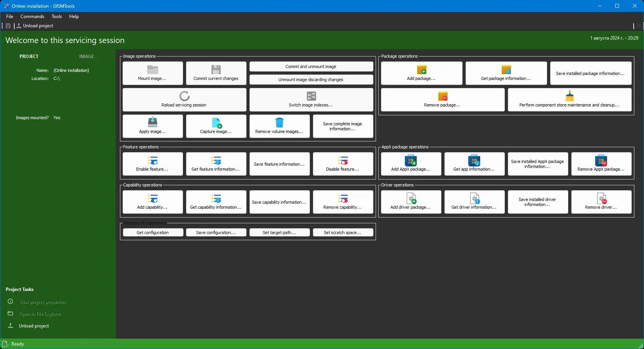Perform component store maintenance and cleanup

click(x=569, y=100)
